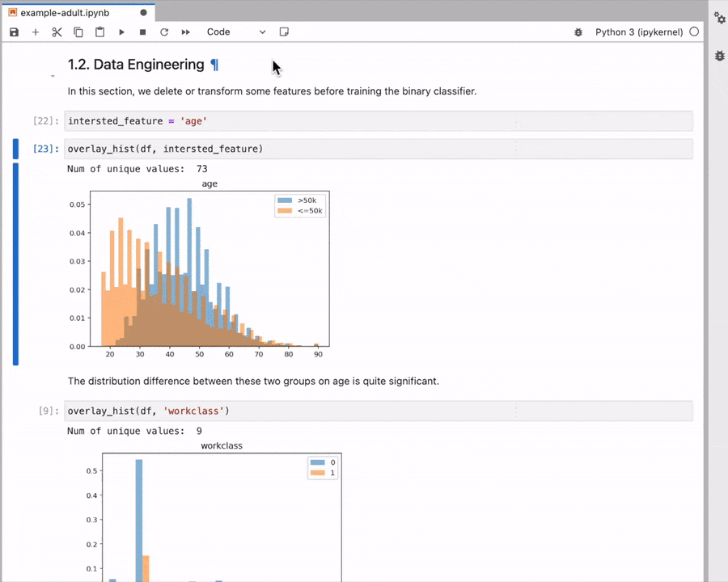728x582 pixels.
Task: Insert a new cell with plus icon
Action: point(36,32)
